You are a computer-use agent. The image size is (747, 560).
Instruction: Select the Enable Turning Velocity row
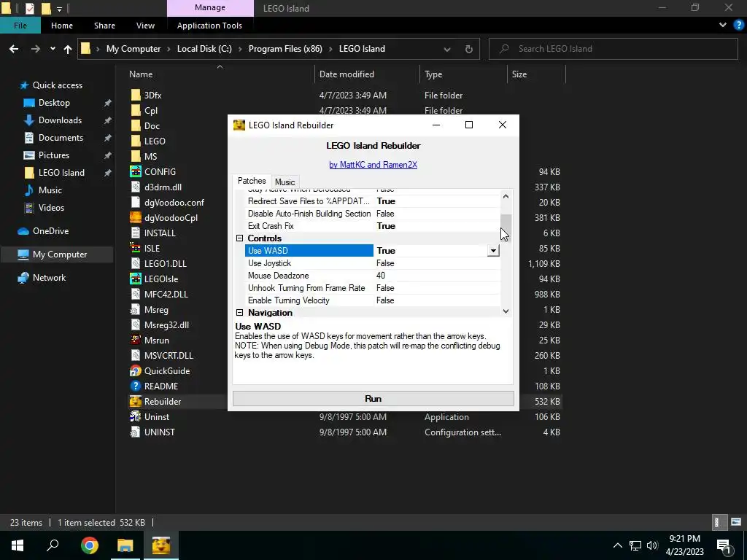point(372,300)
